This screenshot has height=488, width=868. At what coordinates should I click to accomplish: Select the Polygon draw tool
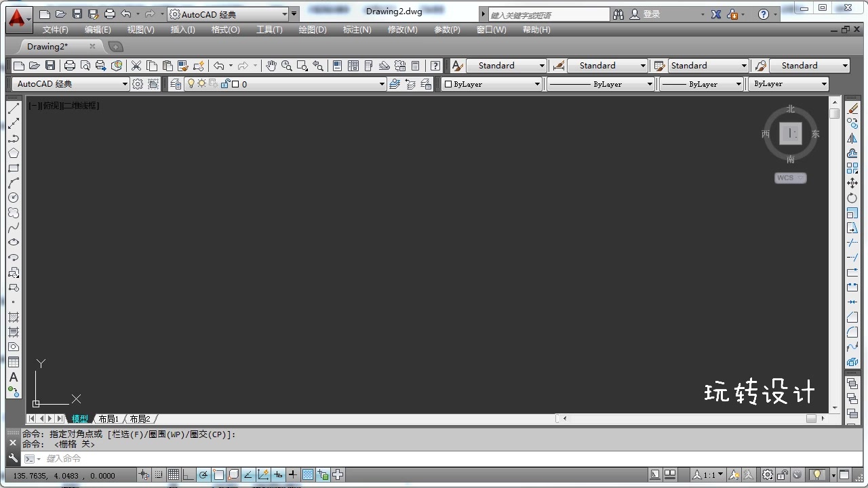14,153
